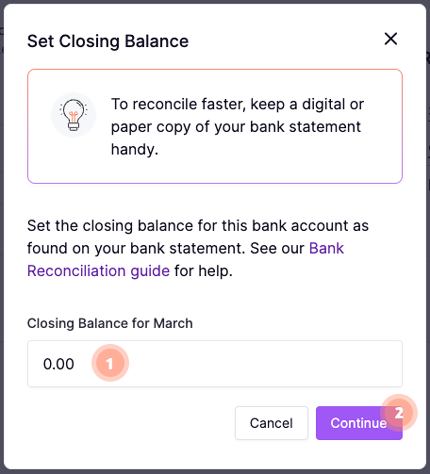The width and height of the screenshot is (430, 474).
Task: Click the orange step 1 hotspot marker
Action: click(110, 363)
